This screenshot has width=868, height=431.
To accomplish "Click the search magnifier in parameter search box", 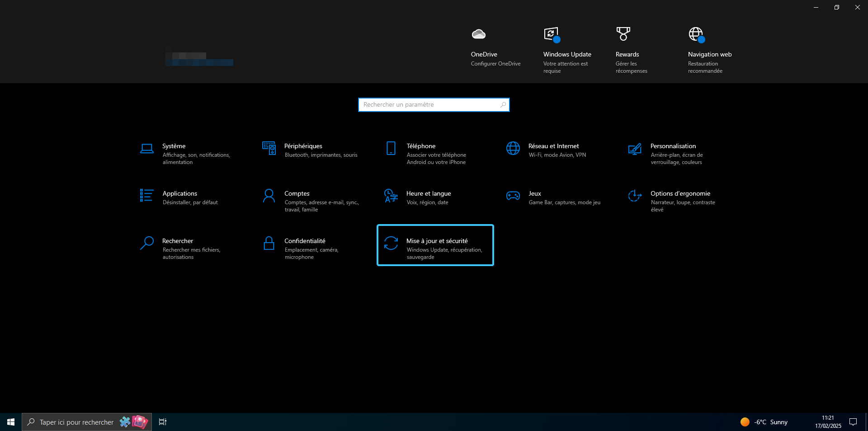I will 503,105.
